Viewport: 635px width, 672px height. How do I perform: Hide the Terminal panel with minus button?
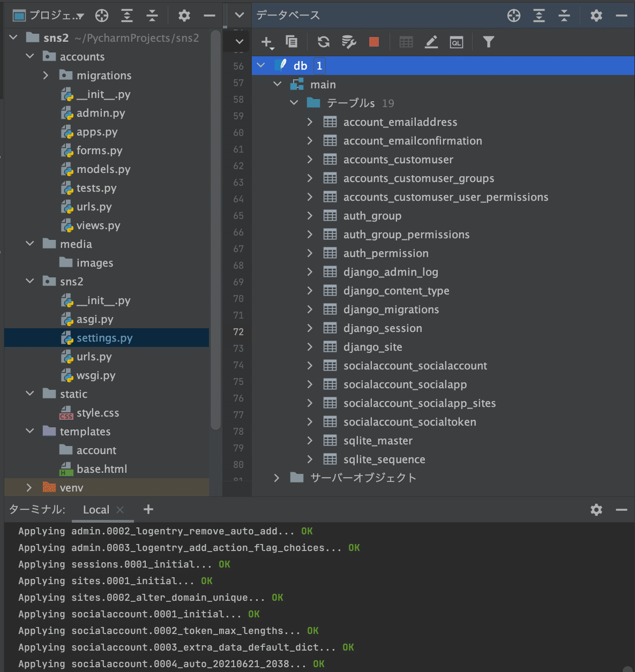point(622,510)
